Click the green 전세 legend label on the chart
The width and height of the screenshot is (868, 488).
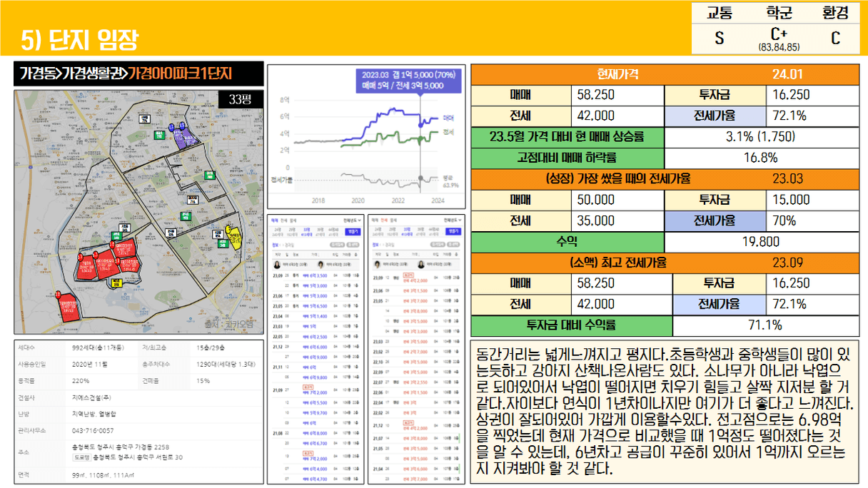(449, 132)
